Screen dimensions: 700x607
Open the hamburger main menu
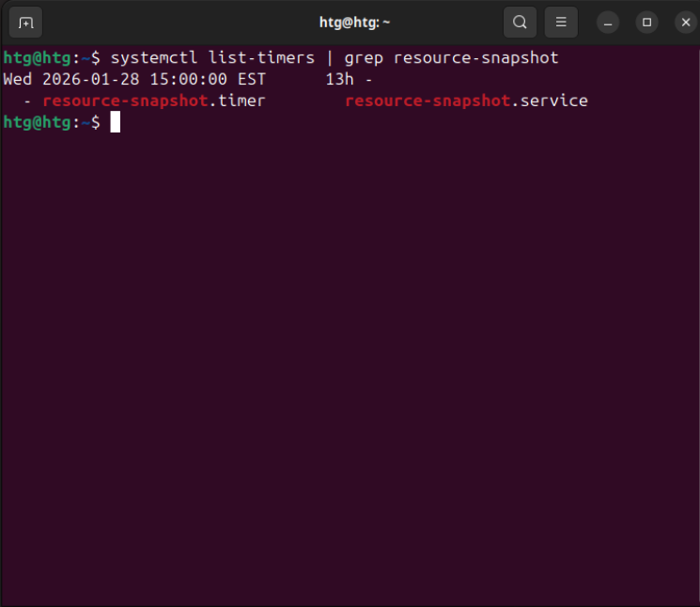pyautogui.click(x=561, y=23)
